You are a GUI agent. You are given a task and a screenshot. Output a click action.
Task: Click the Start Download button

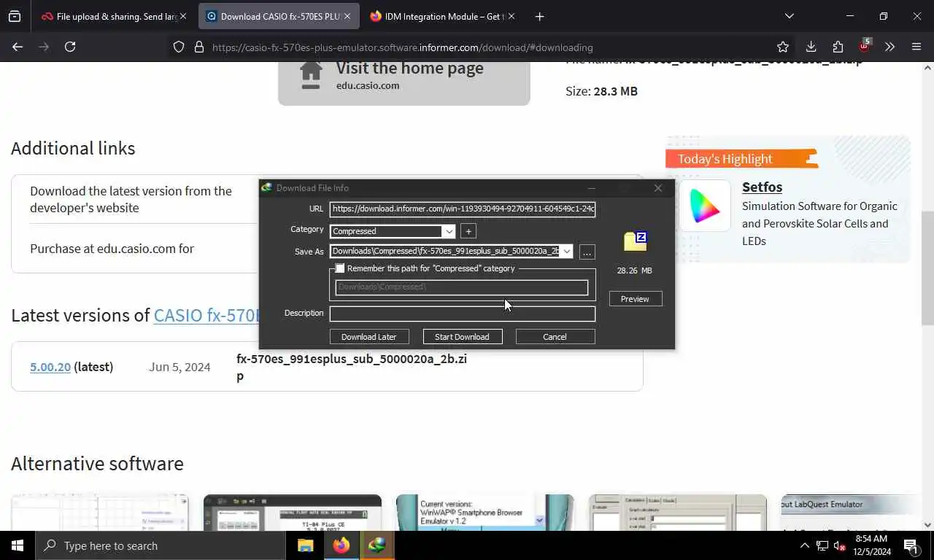462,337
